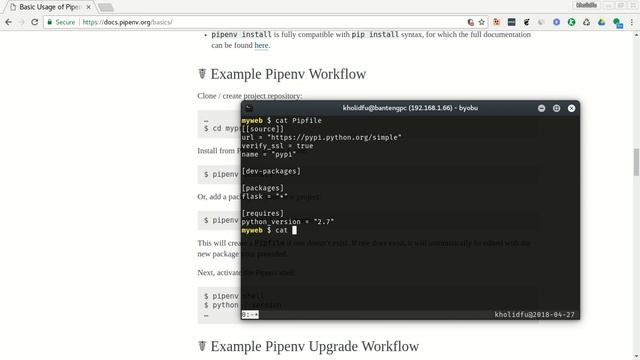
Task: Click the flask = "*" line in terminal
Action: (264, 196)
